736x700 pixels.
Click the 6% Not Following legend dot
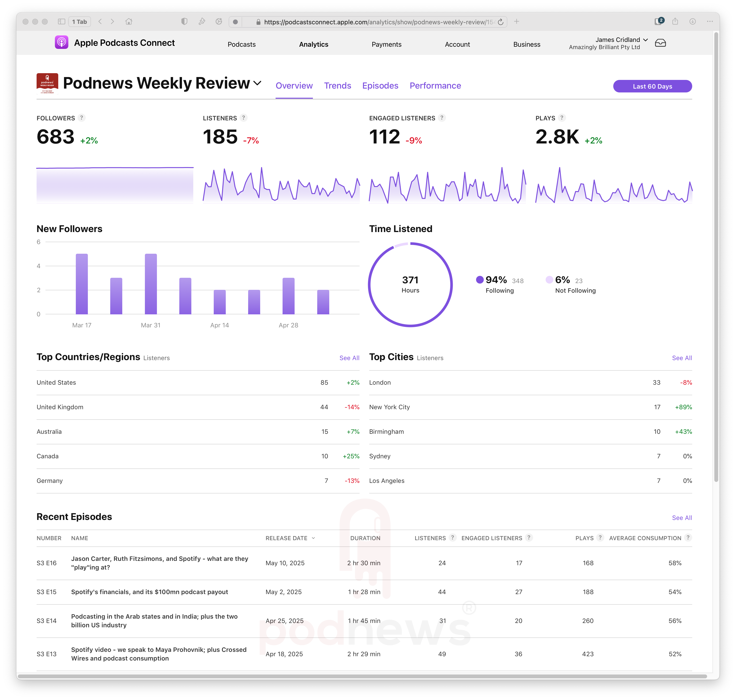549,279
